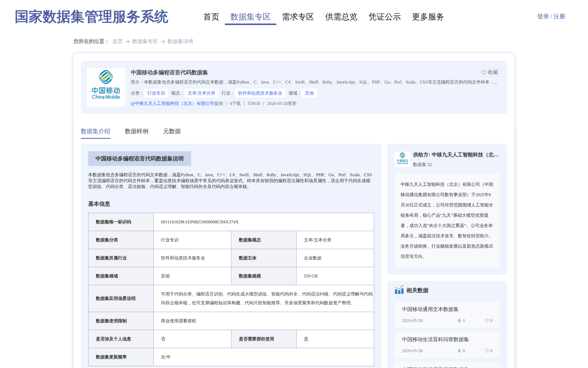588x368 pixels.
Task: Click breadcrumb link 首页
Action: click(x=118, y=41)
